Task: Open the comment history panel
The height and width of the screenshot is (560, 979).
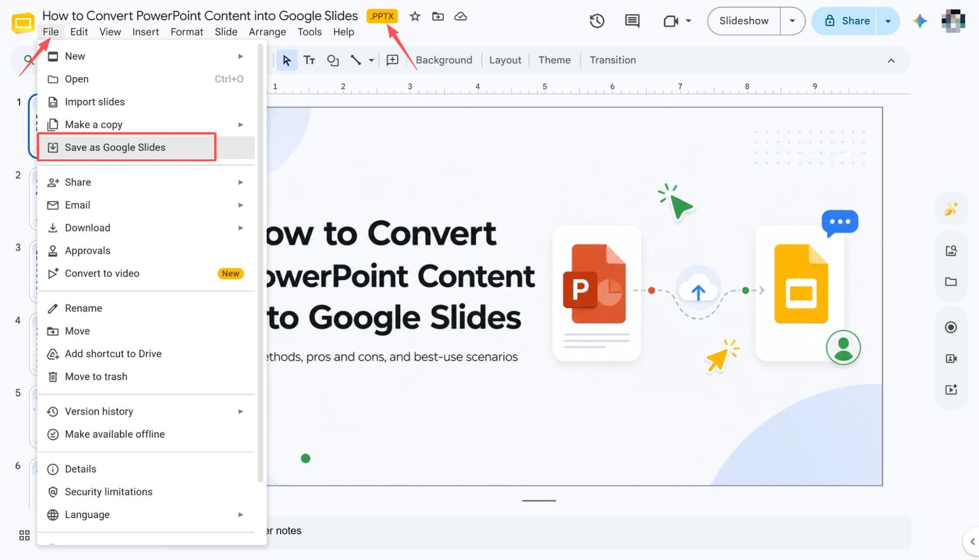Action: pos(632,21)
